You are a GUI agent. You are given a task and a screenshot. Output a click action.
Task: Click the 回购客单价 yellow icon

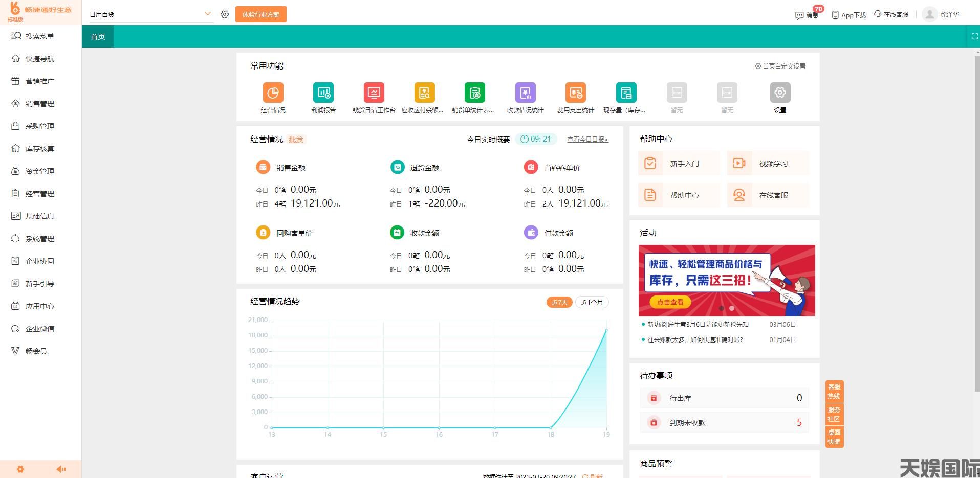coord(263,232)
